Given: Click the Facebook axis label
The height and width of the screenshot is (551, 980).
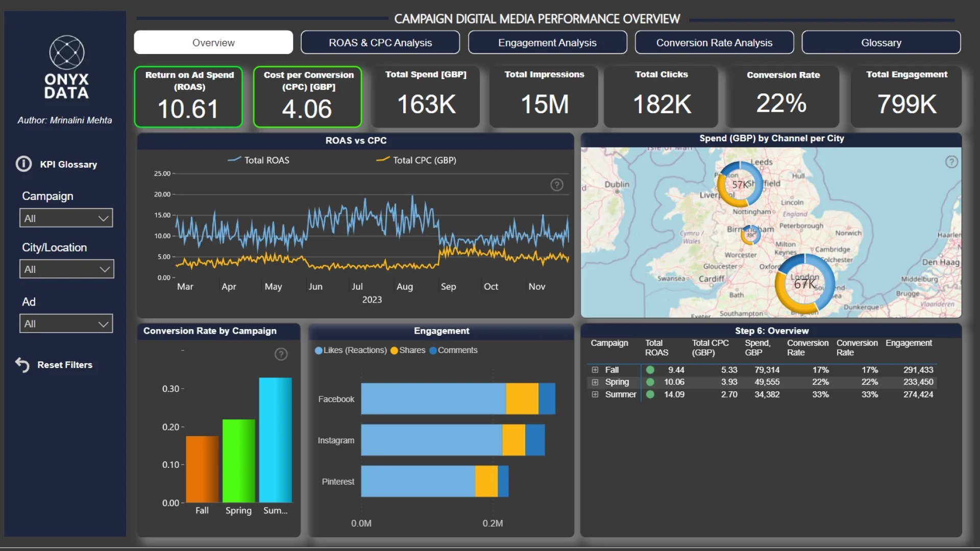Looking at the screenshot, I should coord(336,399).
